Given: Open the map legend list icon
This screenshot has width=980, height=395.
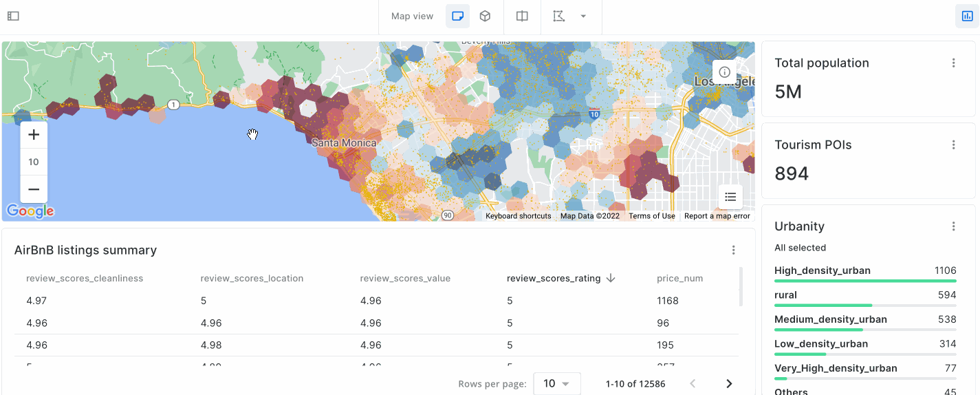Looking at the screenshot, I should point(730,197).
